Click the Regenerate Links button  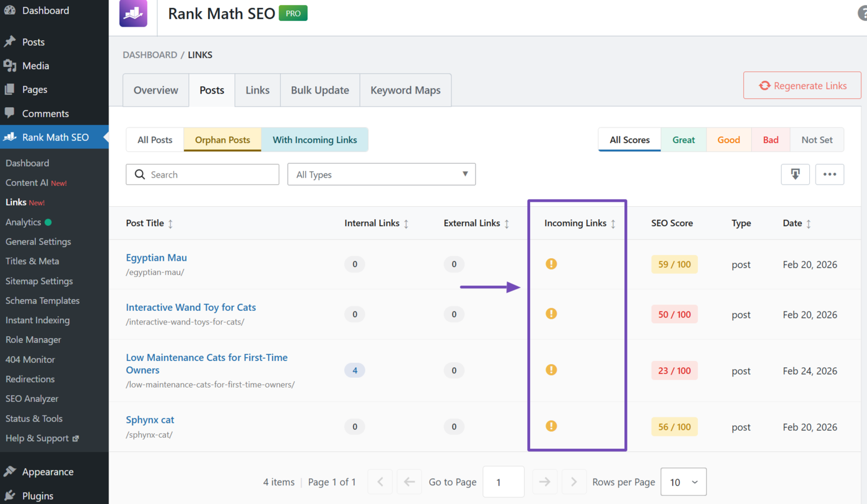(x=801, y=85)
